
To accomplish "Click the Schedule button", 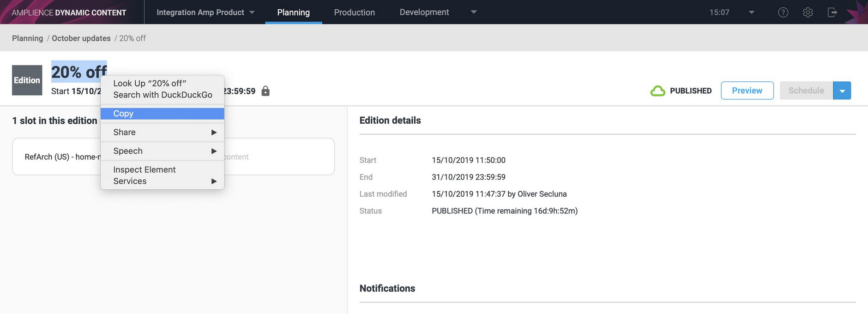I will (807, 91).
